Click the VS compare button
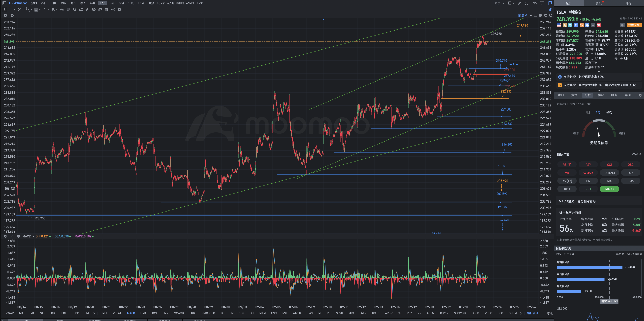The image size is (644, 321). [x=535, y=3]
